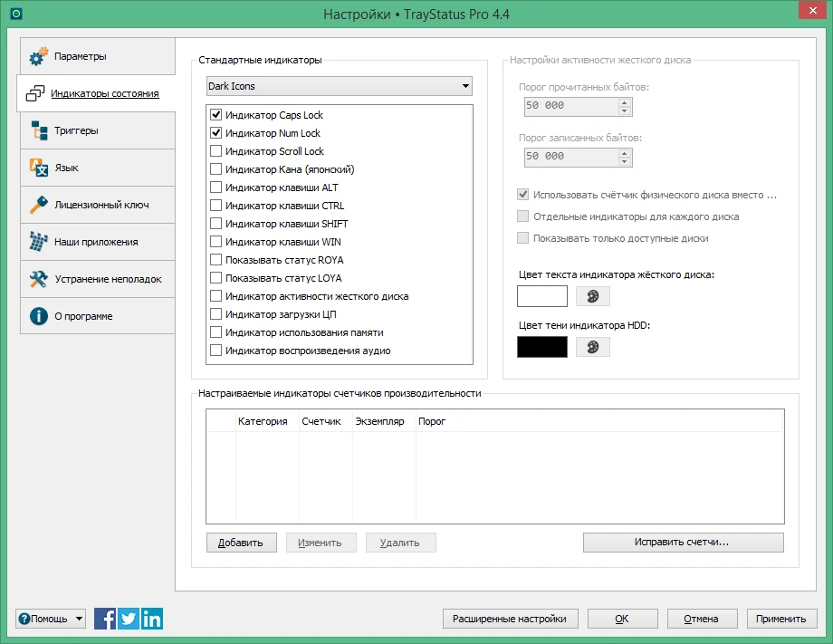The width and height of the screenshot is (833, 644).
Task: Open the Dark Icons theme dropdown
Action: point(339,86)
